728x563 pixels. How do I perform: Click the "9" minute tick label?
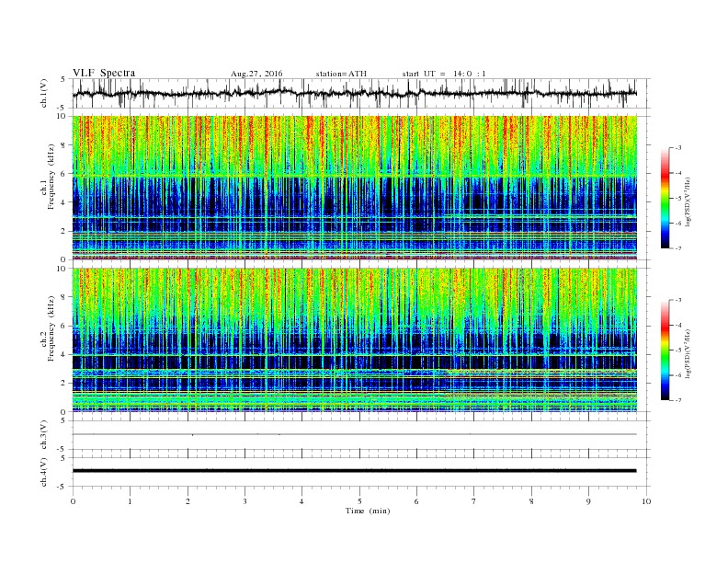(x=588, y=501)
